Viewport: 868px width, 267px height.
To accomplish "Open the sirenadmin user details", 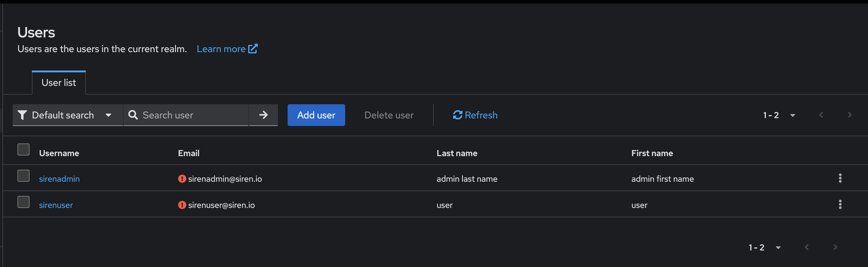I will [x=59, y=179].
